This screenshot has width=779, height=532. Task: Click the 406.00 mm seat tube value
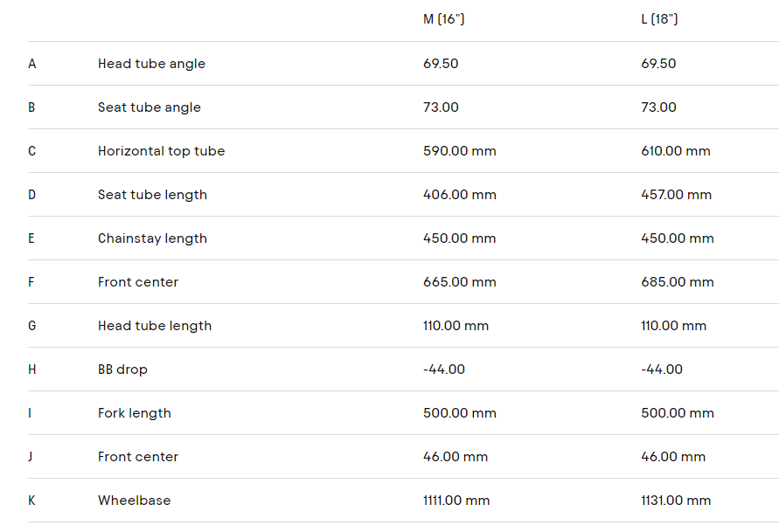click(x=459, y=195)
